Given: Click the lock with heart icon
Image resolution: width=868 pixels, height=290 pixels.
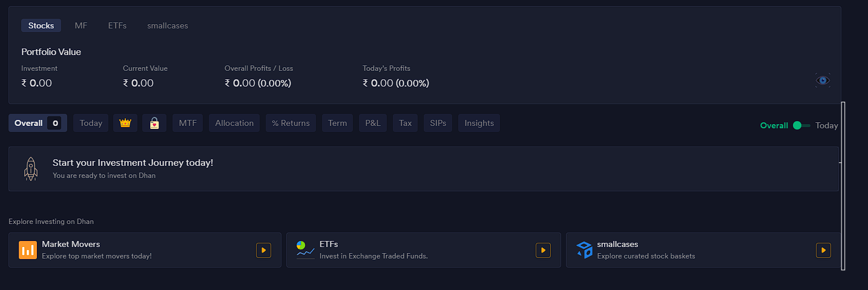Looking at the screenshot, I should pos(154,123).
